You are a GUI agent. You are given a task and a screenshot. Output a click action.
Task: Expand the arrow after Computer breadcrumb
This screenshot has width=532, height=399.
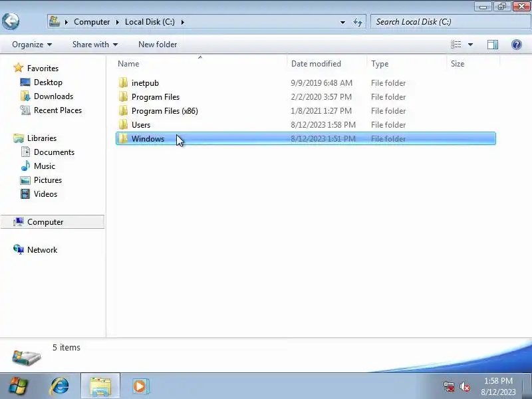point(118,22)
